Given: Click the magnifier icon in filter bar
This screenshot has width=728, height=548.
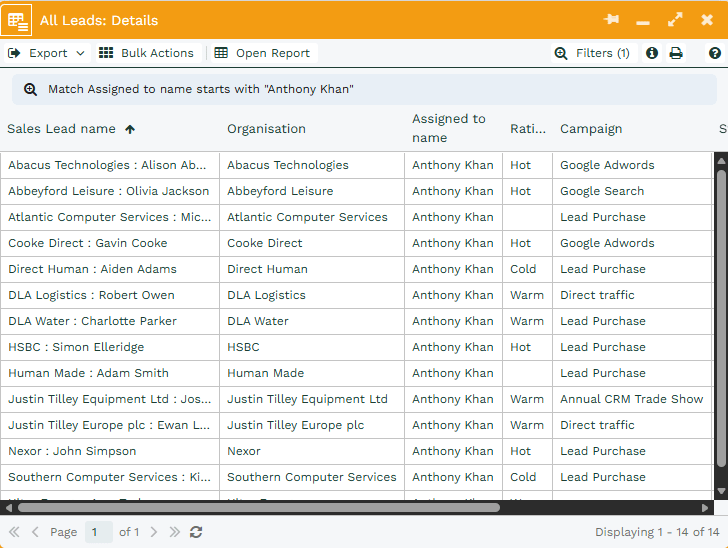Looking at the screenshot, I should [30, 89].
